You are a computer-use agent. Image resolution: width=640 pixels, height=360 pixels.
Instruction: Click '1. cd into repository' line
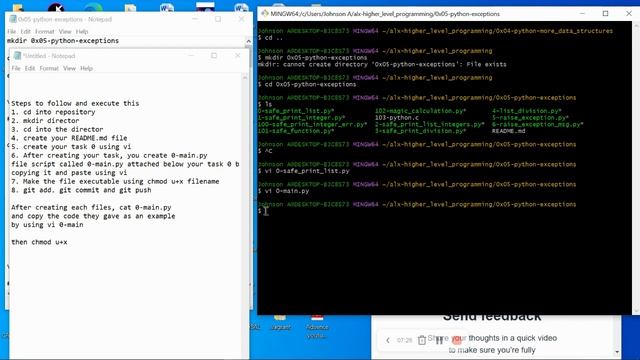click(53, 112)
